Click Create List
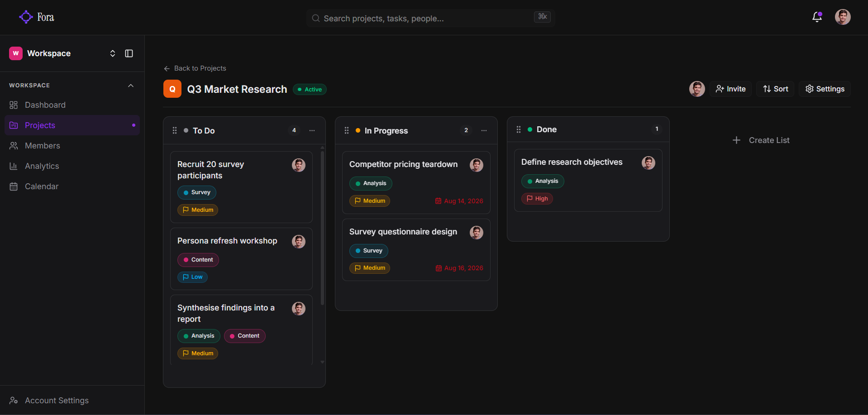Viewport: 868px width, 415px height. pos(761,140)
